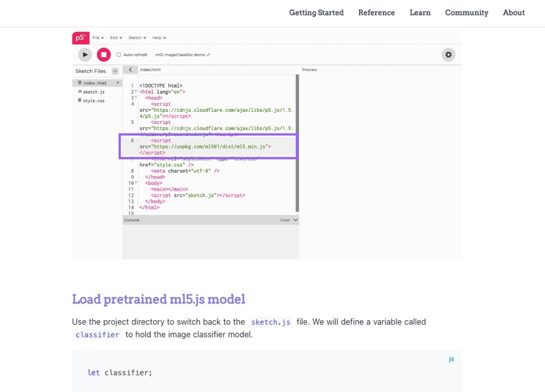Fold the body tag on line 10

[136, 183]
